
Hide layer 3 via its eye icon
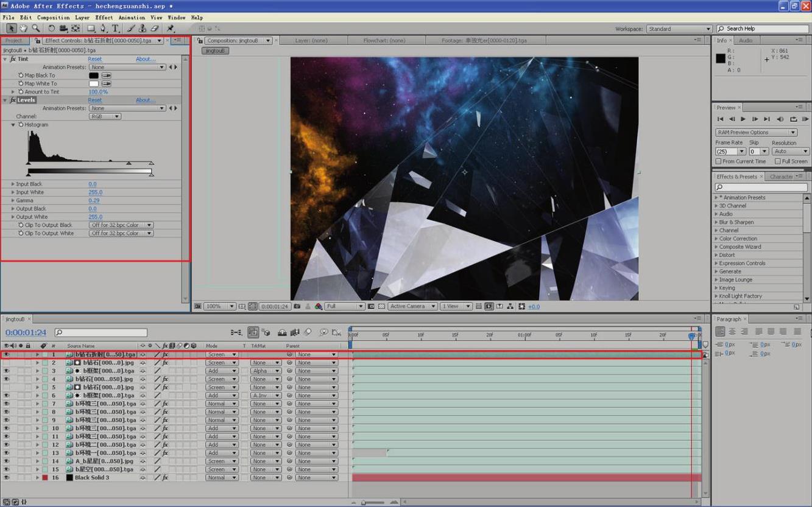7,371
